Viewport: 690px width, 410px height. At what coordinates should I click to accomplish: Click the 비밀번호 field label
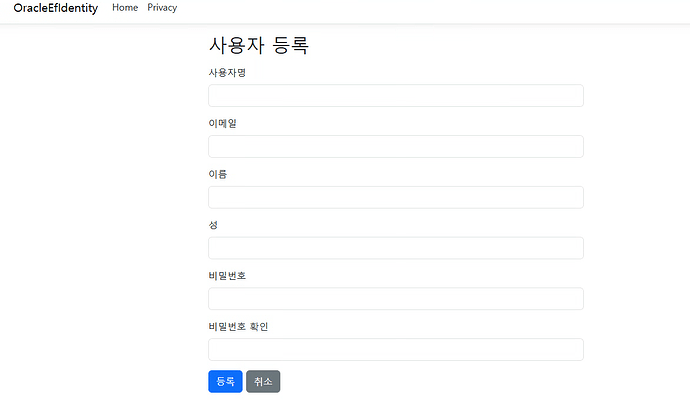pyautogui.click(x=227, y=276)
